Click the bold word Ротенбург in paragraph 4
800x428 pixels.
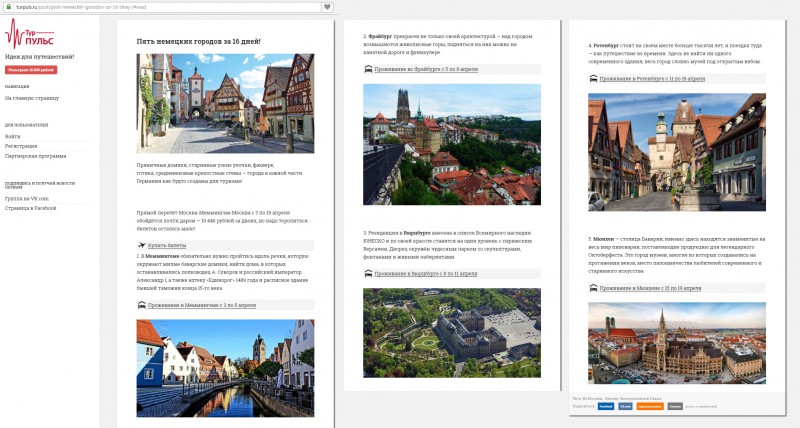coord(606,45)
